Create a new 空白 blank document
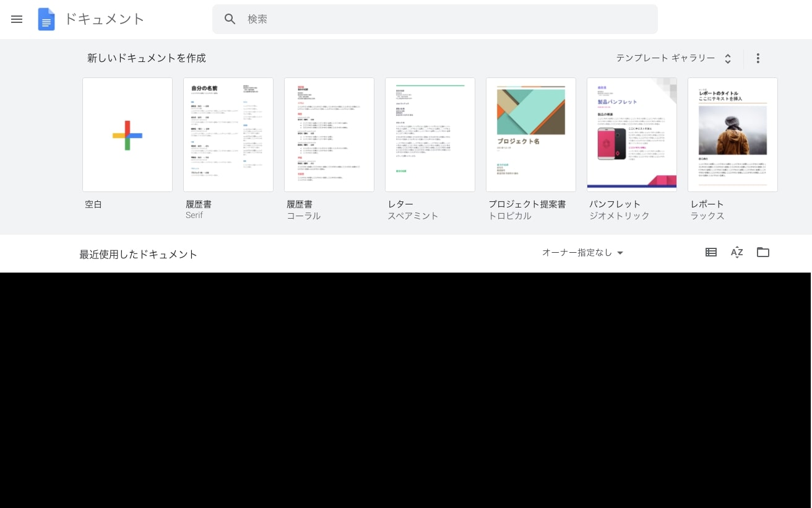812x508 pixels. pyautogui.click(x=127, y=134)
